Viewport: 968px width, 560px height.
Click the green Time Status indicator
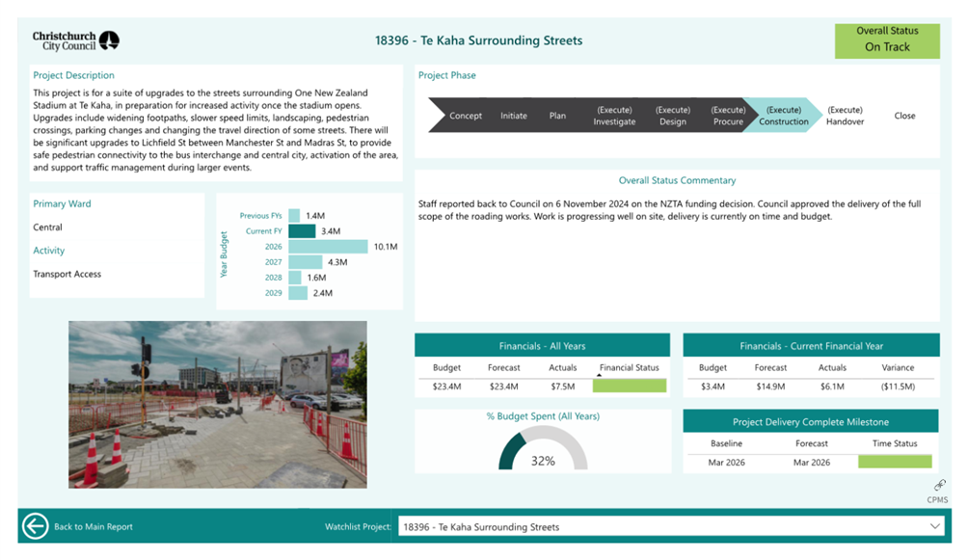click(895, 463)
